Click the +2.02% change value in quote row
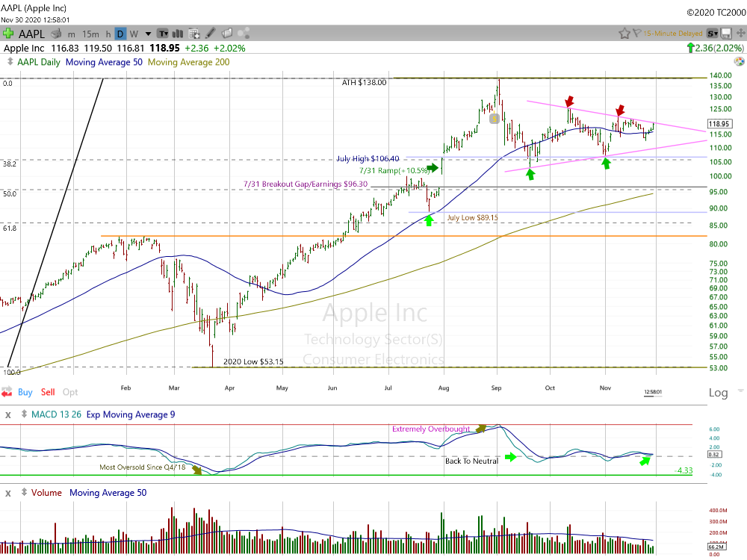Image resolution: width=747 pixels, height=560 pixels. (x=229, y=48)
